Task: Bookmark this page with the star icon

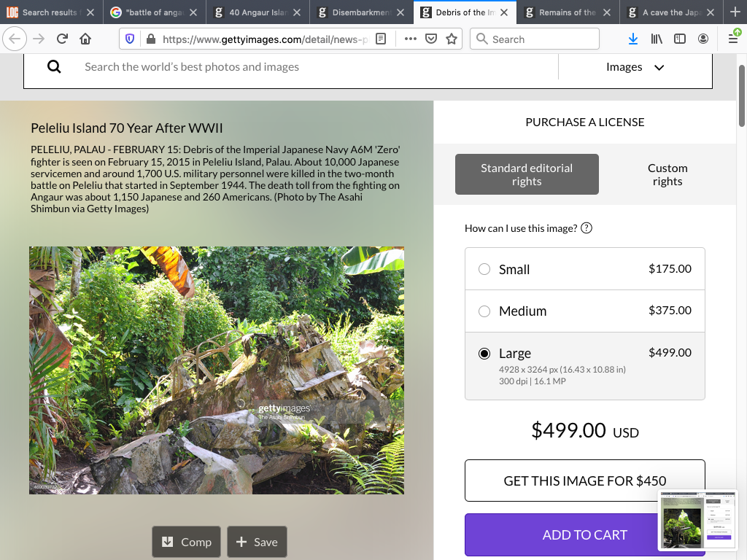Action: click(452, 39)
